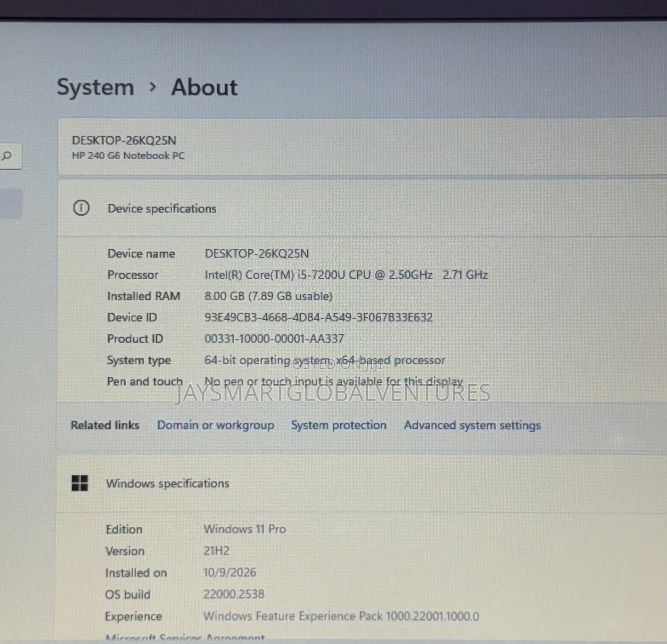Select the Device name value DESKTOP-26KQ25N
Viewport: 667px width, 644px height.
click(257, 253)
